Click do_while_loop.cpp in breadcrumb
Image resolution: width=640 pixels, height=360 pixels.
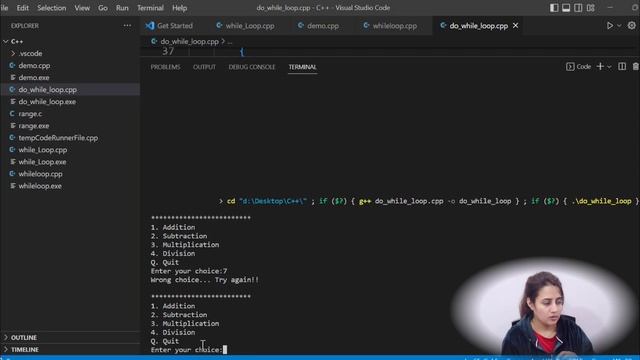pos(189,42)
